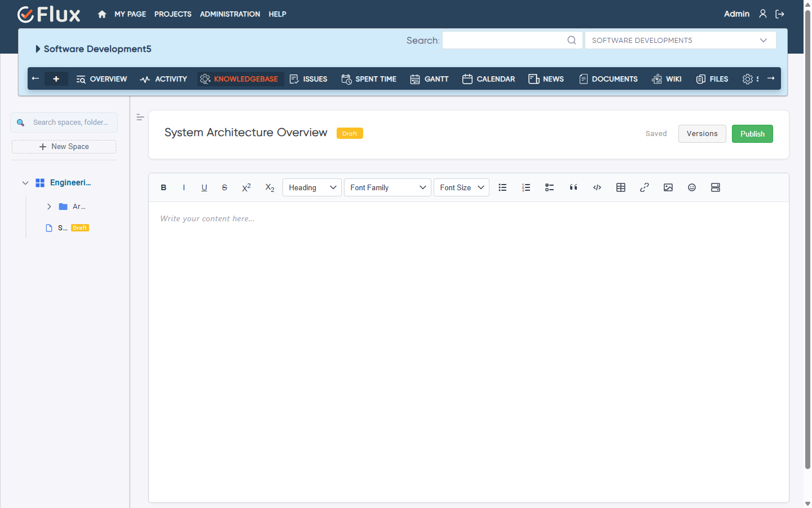Expand the Software Development5 title triangle
This screenshot has width=812, height=508.
[x=38, y=49]
